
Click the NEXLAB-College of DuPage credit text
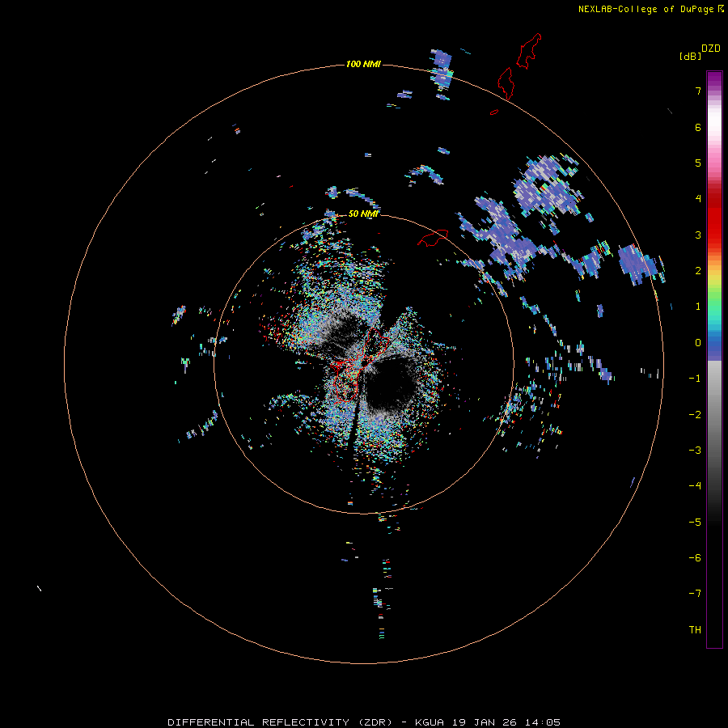[645, 9]
